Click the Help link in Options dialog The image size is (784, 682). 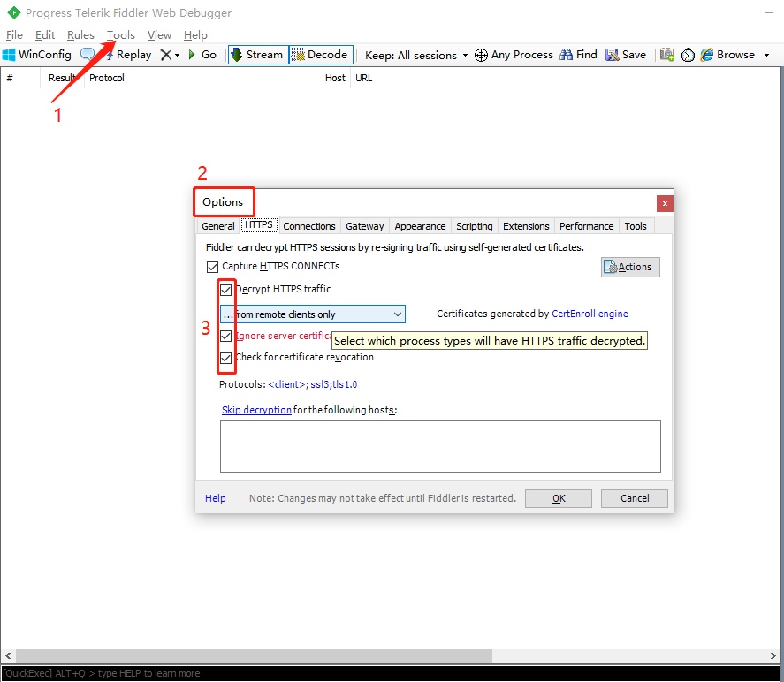216,498
